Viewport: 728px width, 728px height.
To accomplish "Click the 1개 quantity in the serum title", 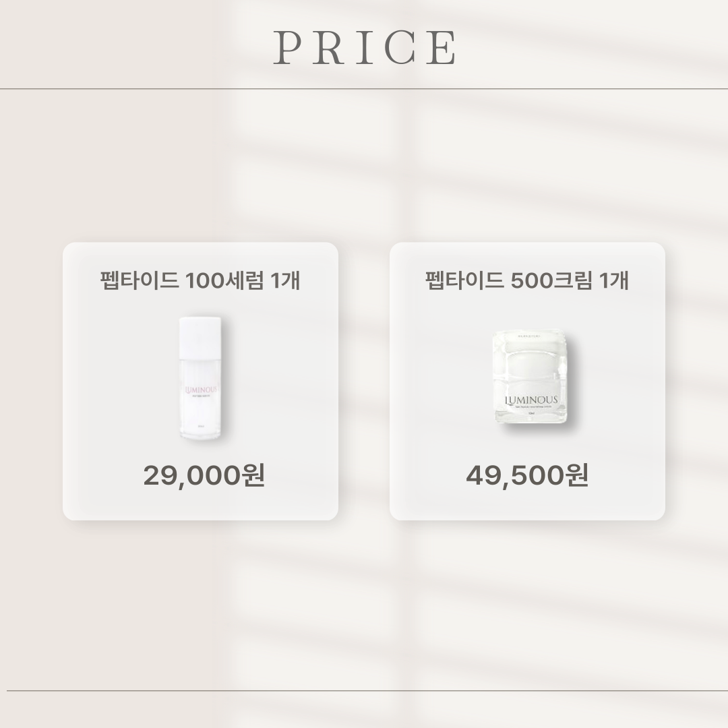I will (x=285, y=280).
